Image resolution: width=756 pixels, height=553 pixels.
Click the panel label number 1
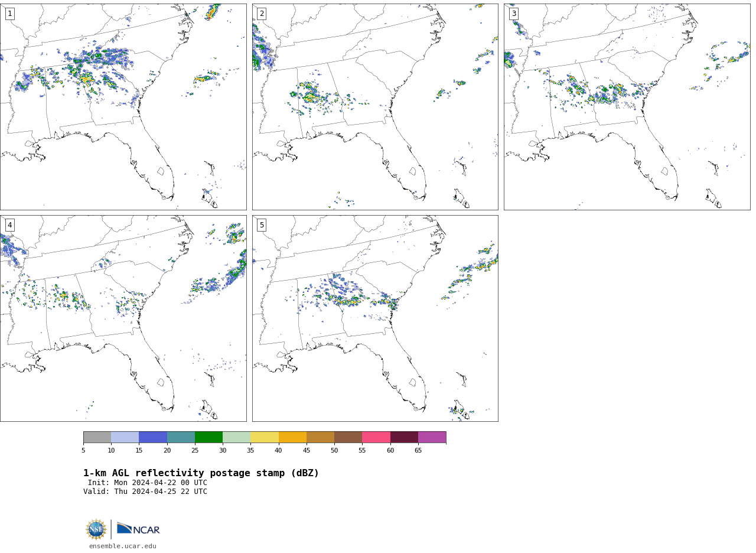pyautogui.click(x=9, y=14)
